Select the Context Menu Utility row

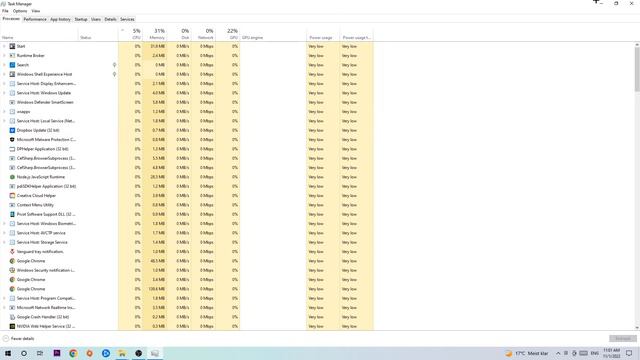pos(187,205)
